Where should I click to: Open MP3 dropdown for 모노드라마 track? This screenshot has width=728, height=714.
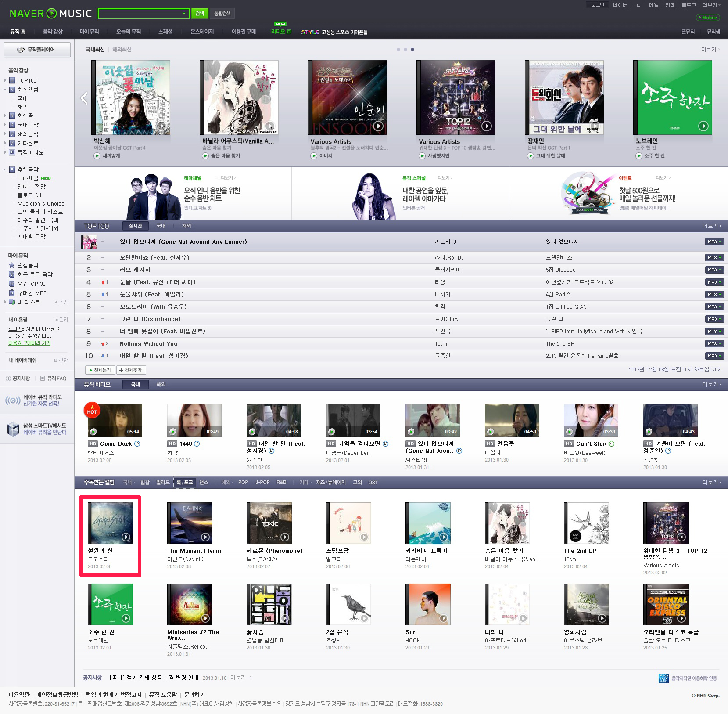(714, 307)
